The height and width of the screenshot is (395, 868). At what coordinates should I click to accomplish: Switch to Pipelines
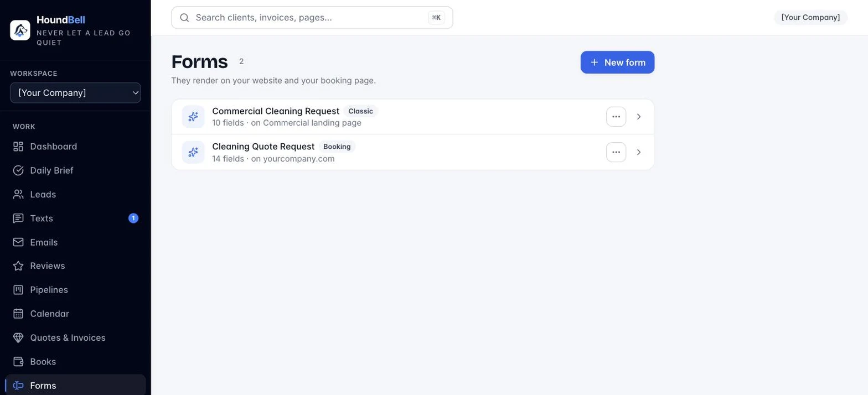coord(75,290)
